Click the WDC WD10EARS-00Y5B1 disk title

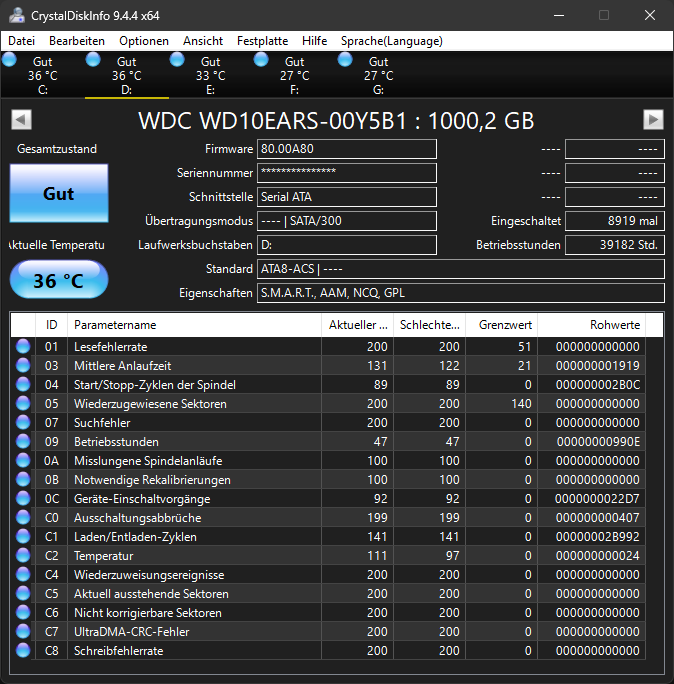[x=336, y=120]
